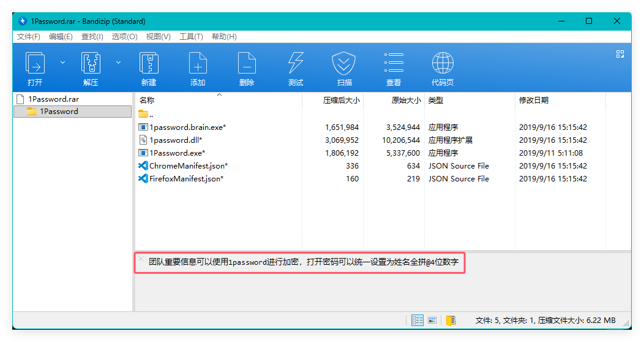Minimize the Bandizip window
This screenshot has height=342, width=644.
(561, 21)
